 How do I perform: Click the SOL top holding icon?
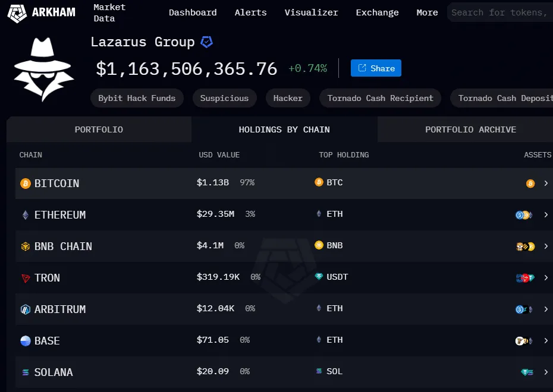[x=319, y=371]
